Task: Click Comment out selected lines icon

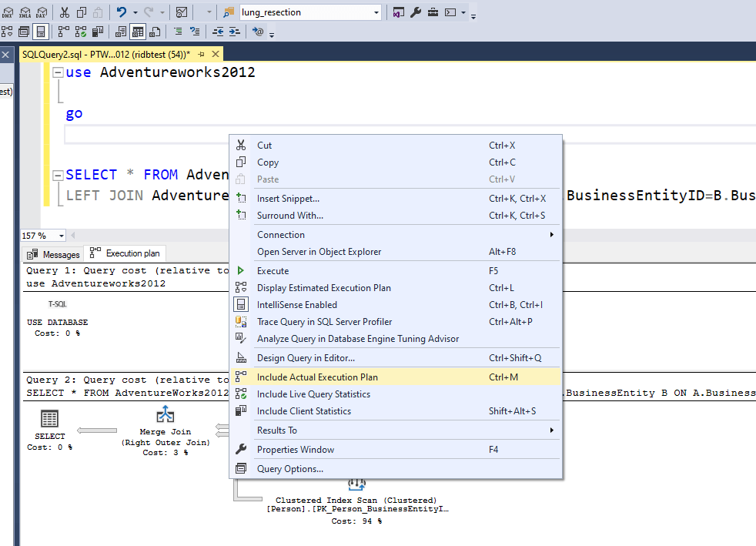Action: point(178,32)
